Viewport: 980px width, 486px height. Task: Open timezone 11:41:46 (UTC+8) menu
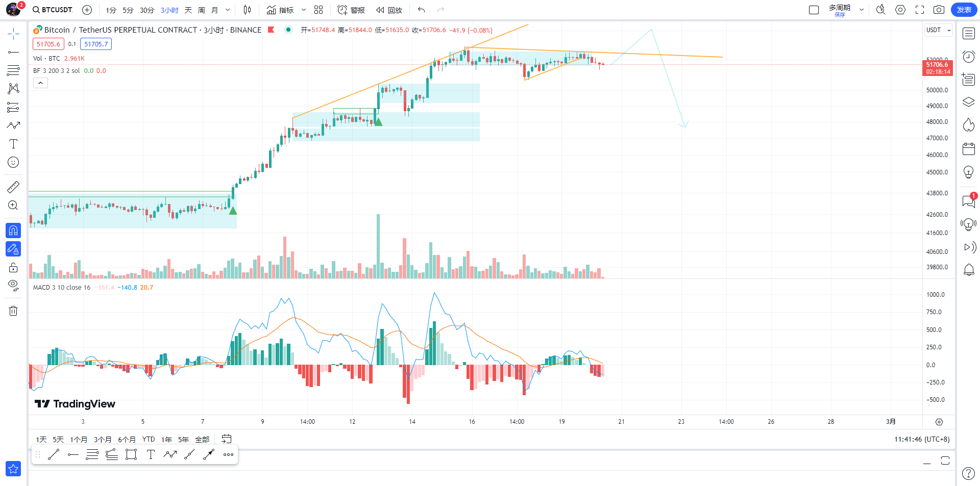(922, 440)
